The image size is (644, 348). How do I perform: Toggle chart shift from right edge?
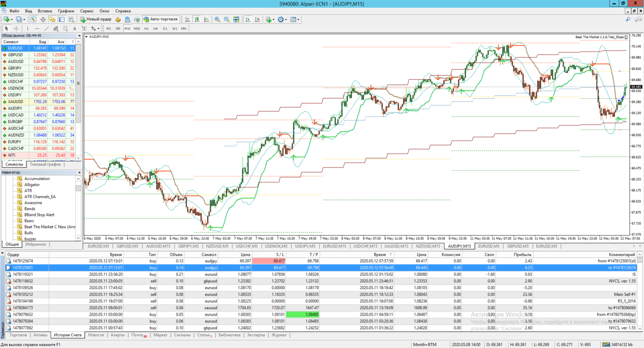point(257,19)
